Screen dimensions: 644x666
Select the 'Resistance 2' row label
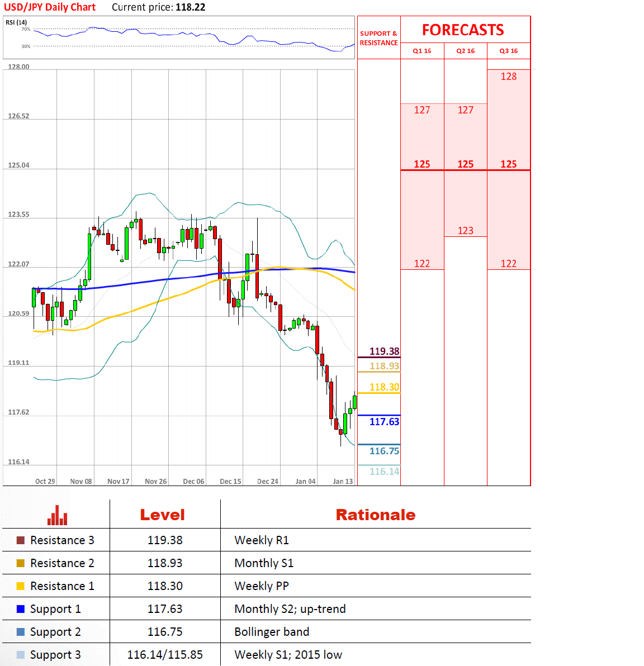point(62,563)
